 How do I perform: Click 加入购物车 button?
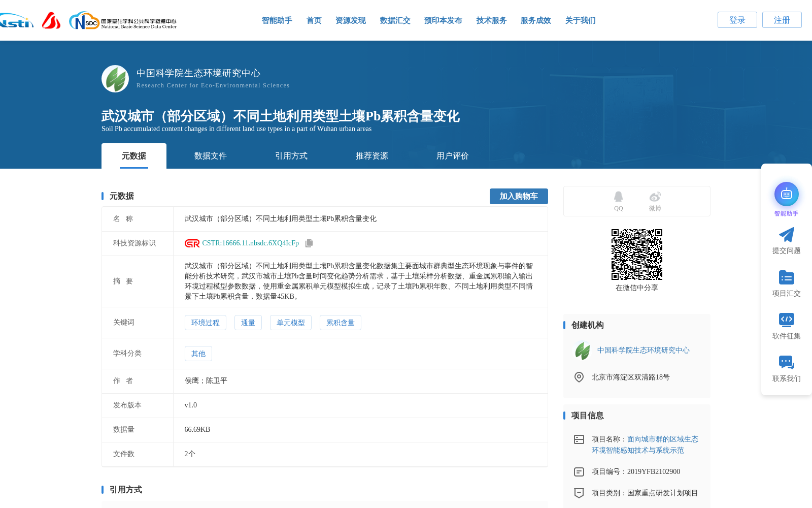pyautogui.click(x=519, y=196)
